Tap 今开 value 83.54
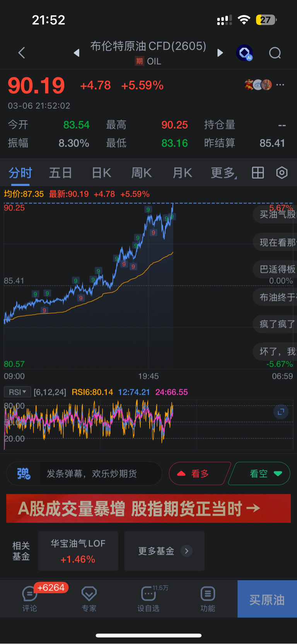 (x=76, y=125)
